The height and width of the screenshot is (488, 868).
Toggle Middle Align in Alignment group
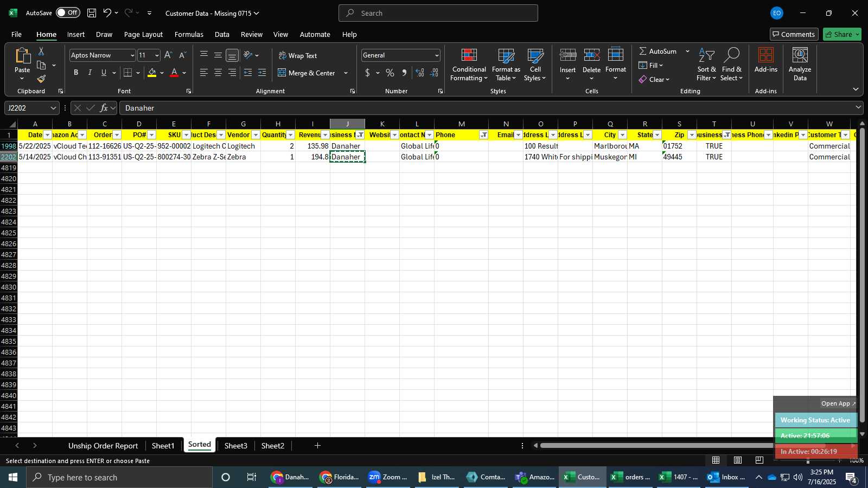(218, 55)
